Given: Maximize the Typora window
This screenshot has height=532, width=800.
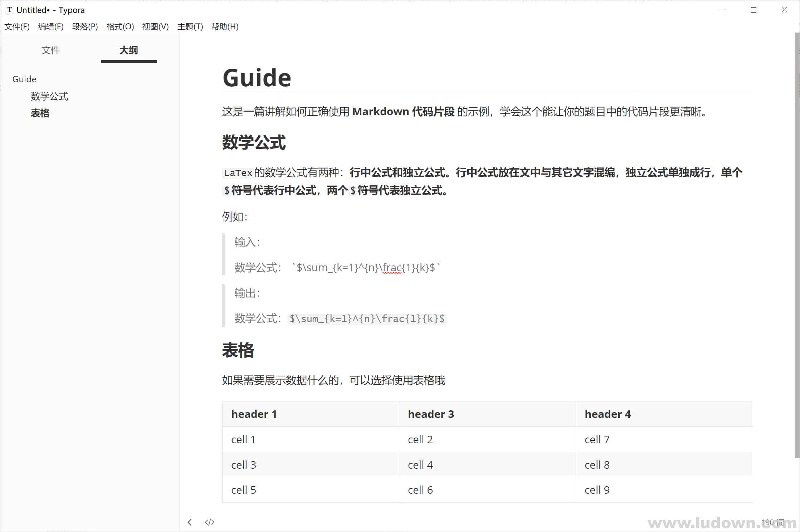Looking at the screenshot, I should point(753,10).
